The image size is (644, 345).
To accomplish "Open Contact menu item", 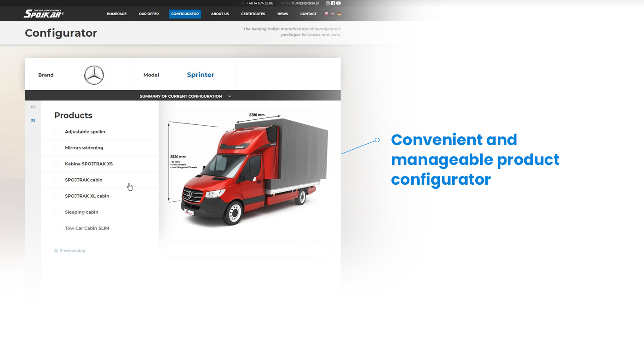I will [308, 14].
